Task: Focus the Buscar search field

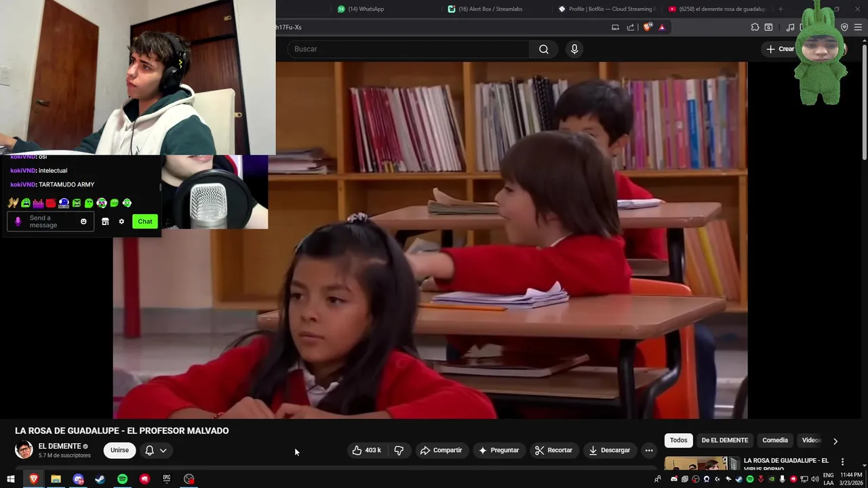Action: (x=409, y=49)
